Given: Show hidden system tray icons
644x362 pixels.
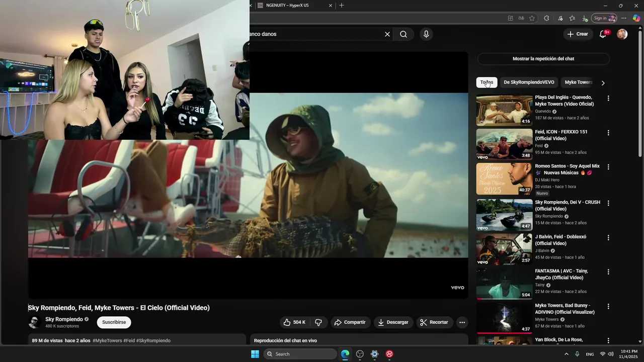Looking at the screenshot, I should click(x=567, y=354).
